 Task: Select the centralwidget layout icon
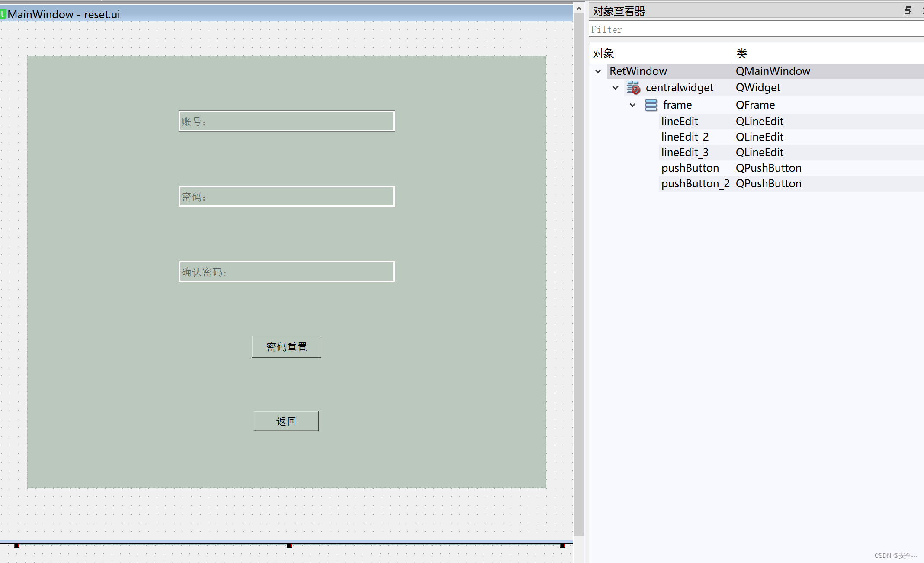coord(633,88)
